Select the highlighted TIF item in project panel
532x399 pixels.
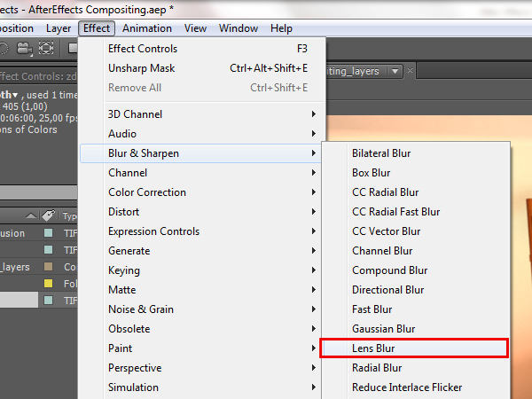[20, 301]
